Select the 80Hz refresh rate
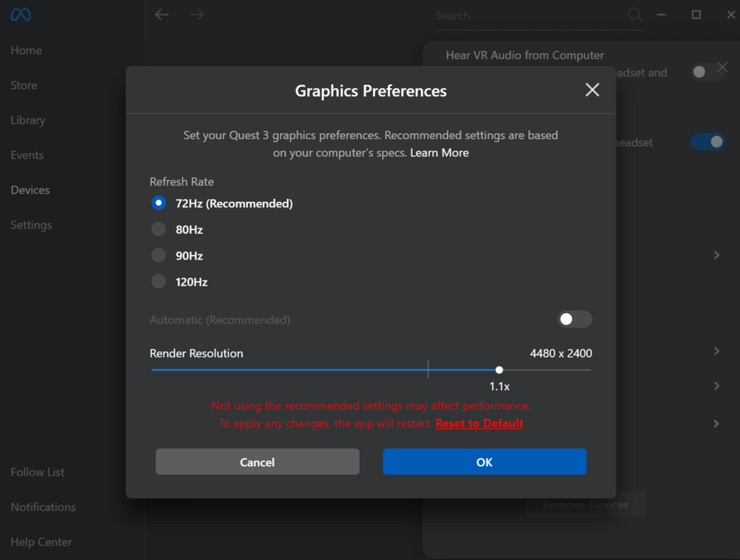 pyautogui.click(x=158, y=229)
